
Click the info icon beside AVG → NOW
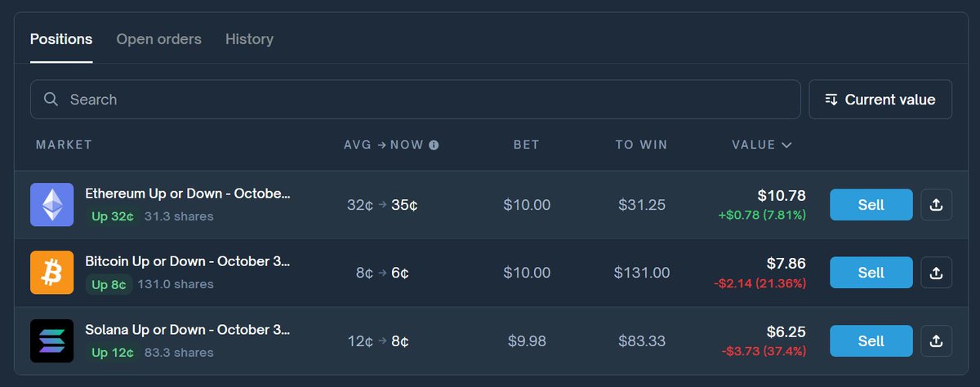tap(434, 145)
